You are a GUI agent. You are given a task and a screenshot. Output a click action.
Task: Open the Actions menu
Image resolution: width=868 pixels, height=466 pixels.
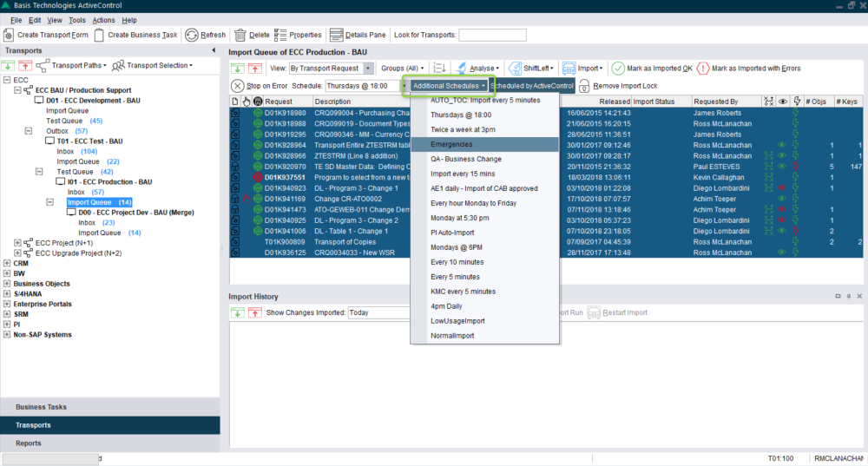pyautogui.click(x=103, y=20)
